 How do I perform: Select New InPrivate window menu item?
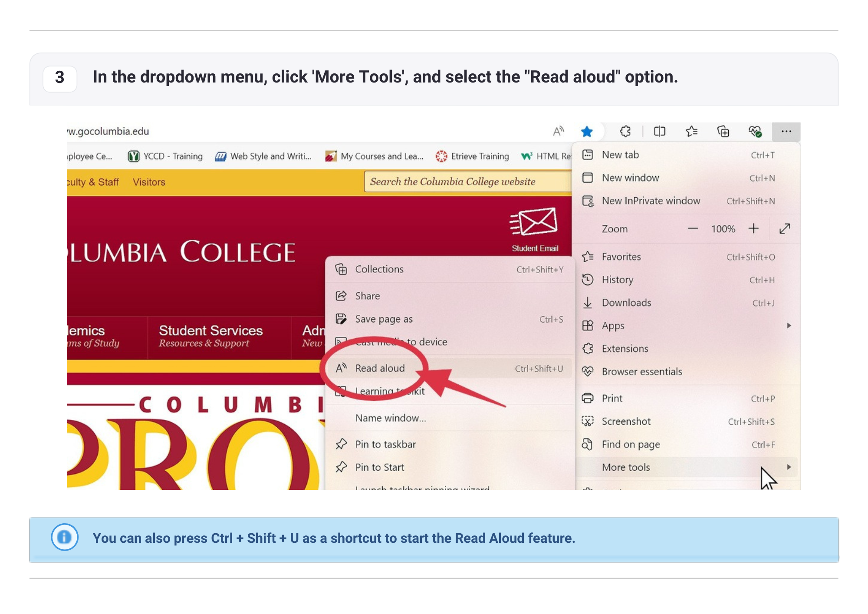(x=651, y=201)
